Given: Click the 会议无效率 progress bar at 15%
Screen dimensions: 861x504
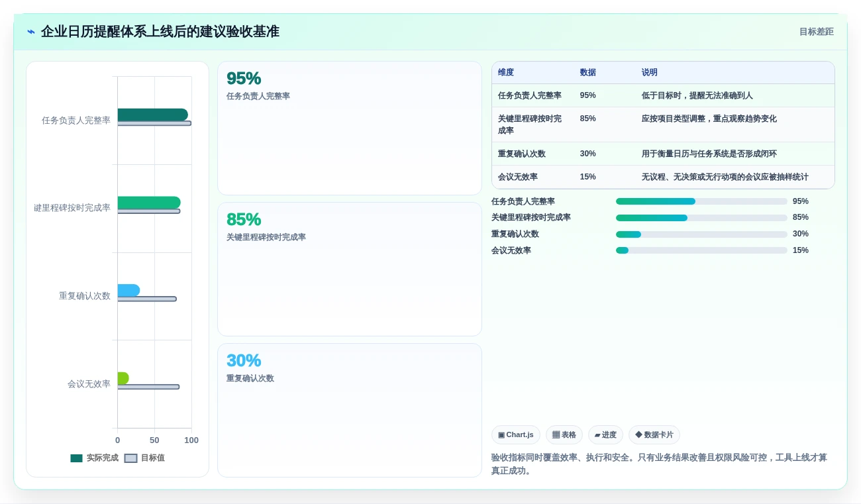Looking at the screenshot, I should (701, 250).
